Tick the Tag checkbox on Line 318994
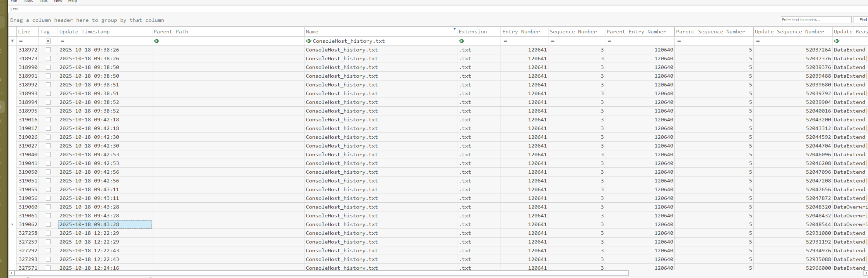Image resolution: width=868 pixels, height=278 pixels. tap(48, 102)
